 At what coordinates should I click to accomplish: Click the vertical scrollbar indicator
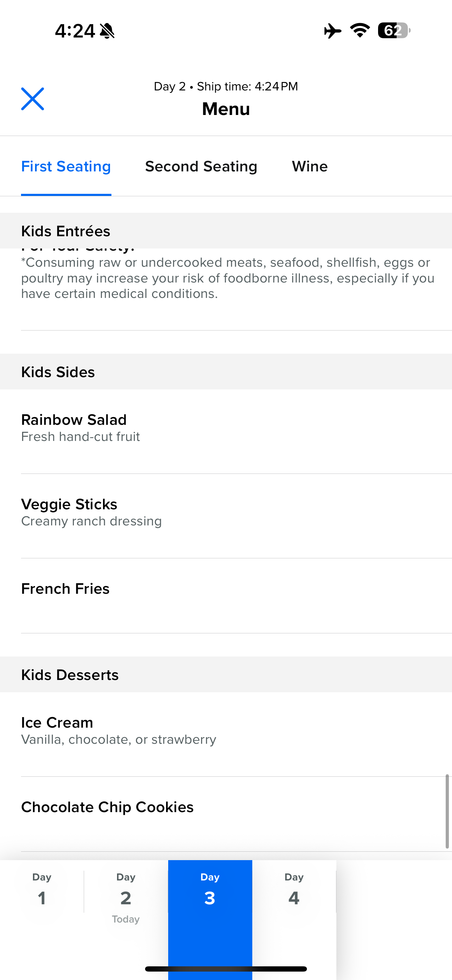click(x=447, y=811)
